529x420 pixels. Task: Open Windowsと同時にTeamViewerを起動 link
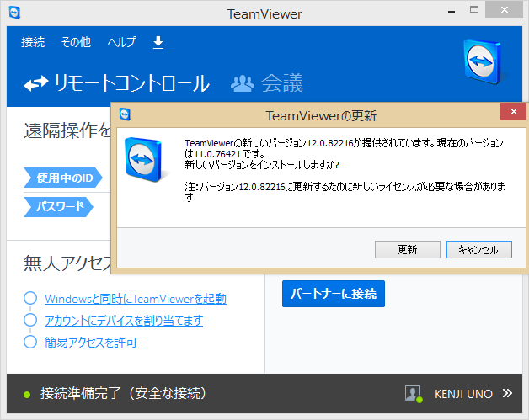pyautogui.click(x=136, y=299)
